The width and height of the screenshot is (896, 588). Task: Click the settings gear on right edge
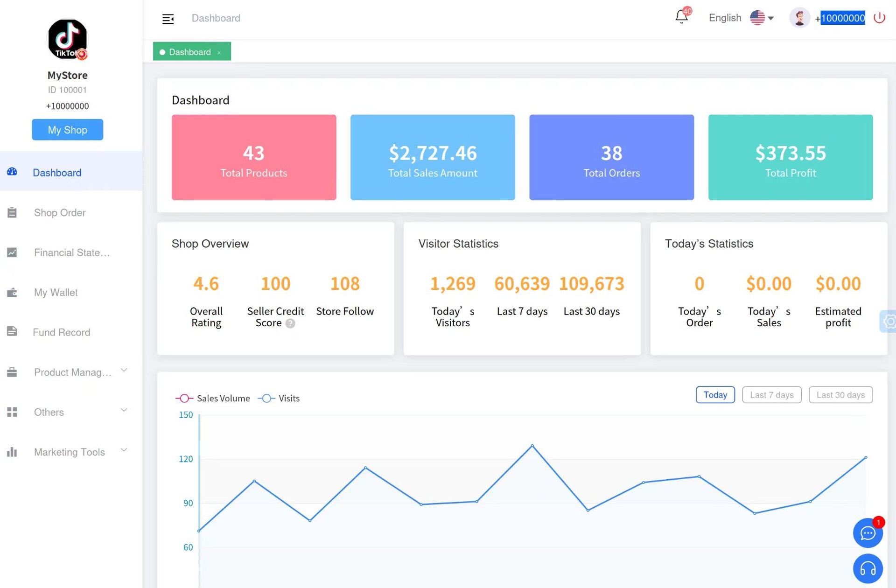coord(889,321)
